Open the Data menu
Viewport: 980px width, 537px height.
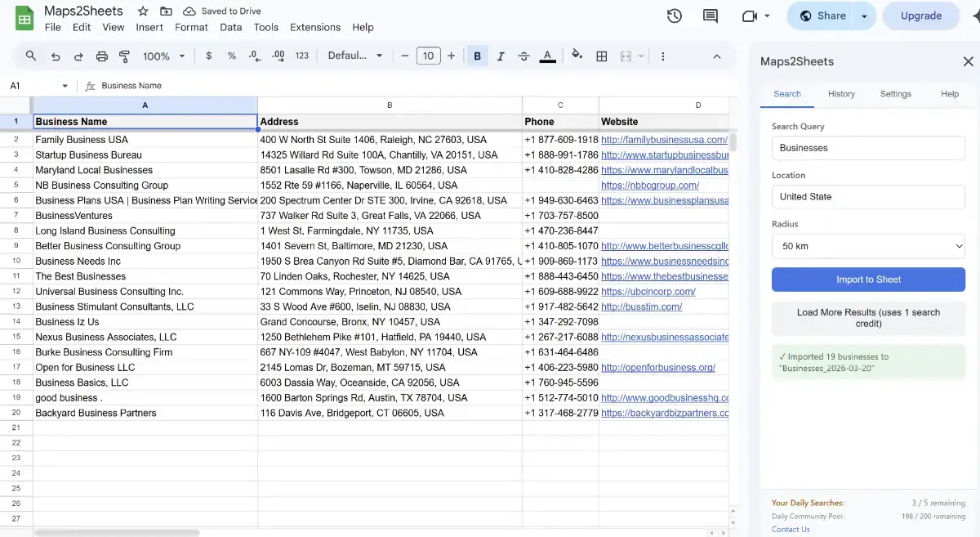(231, 27)
